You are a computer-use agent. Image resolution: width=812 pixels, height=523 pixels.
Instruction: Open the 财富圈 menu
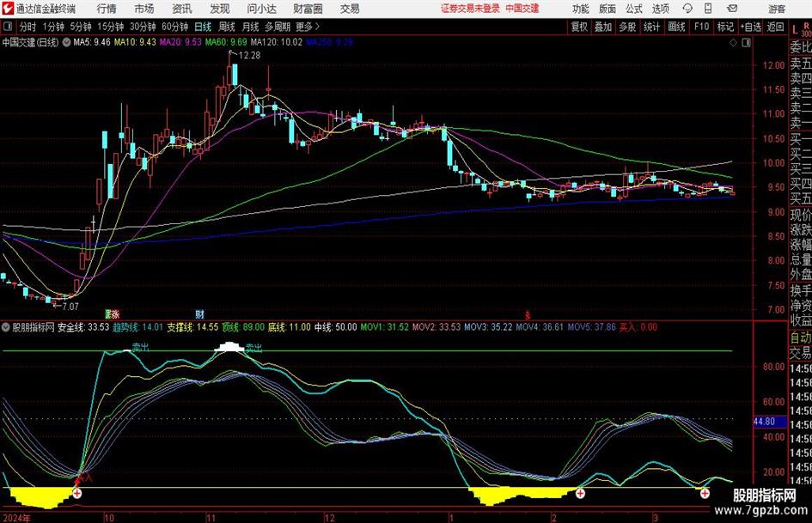tap(308, 9)
